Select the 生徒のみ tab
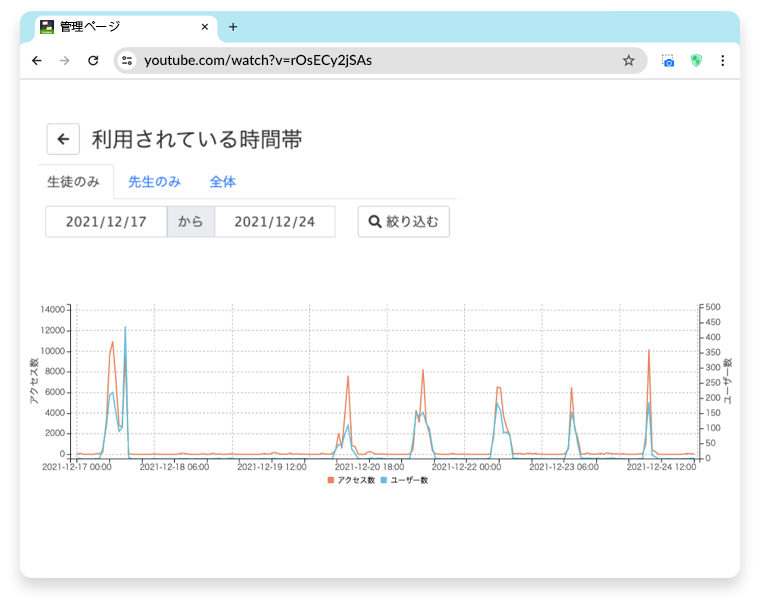760x600 pixels. pyautogui.click(x=74, y=182)
